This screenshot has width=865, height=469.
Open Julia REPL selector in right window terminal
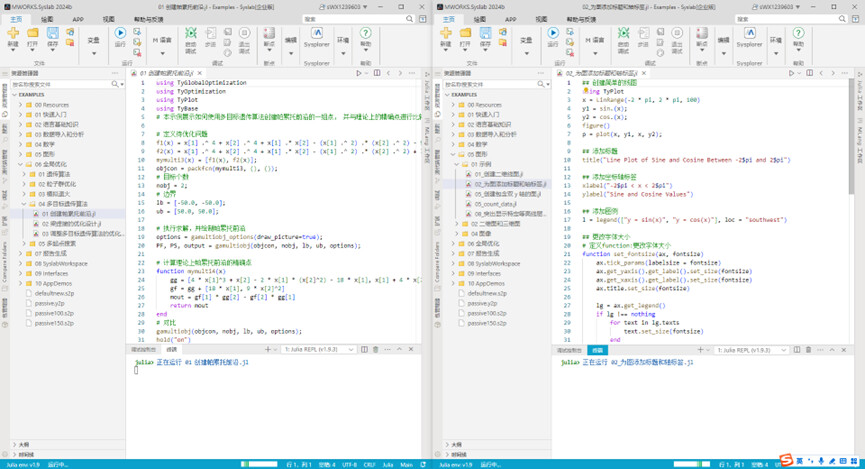pos(751,350)
